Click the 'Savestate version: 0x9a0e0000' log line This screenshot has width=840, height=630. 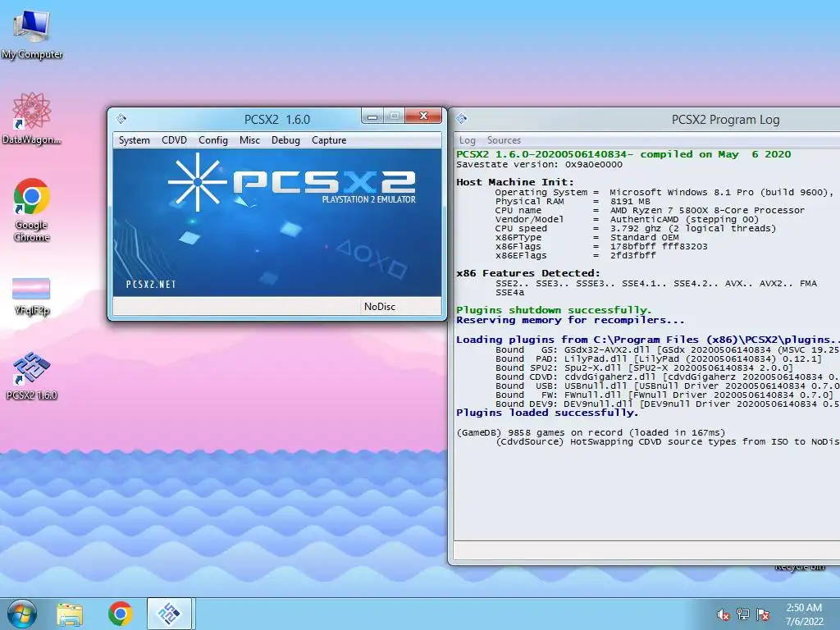tap(539, 164)
